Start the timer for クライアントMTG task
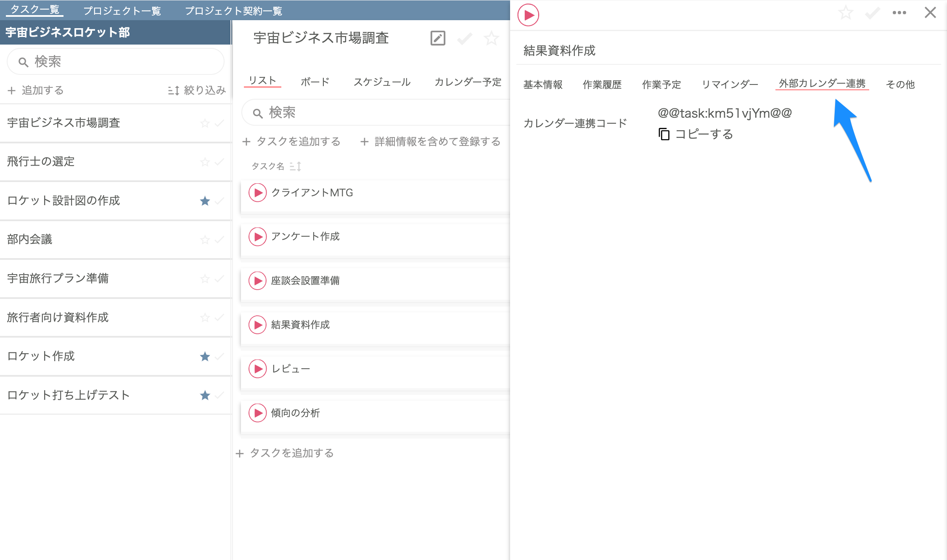 click(258, 193)
